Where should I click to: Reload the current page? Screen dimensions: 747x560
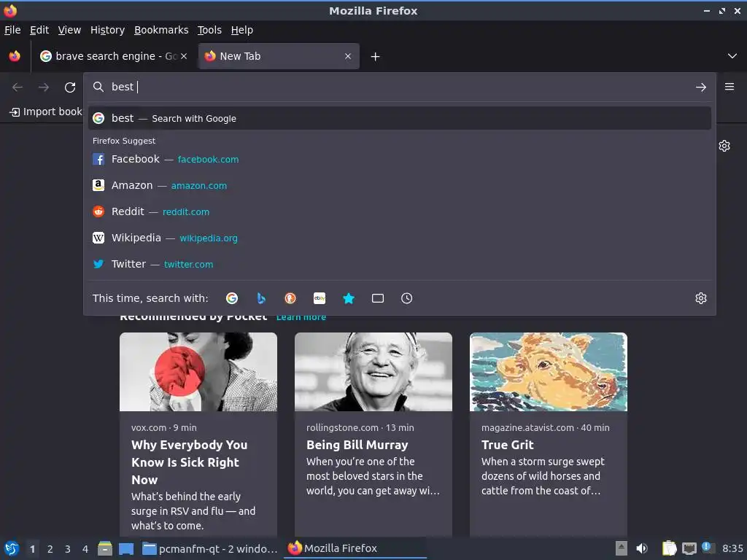tap(70, 87)
